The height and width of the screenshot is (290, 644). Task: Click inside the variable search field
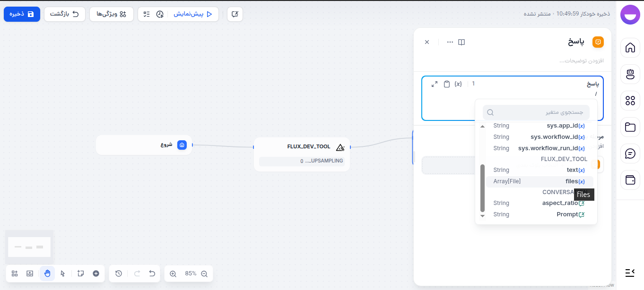536,112
